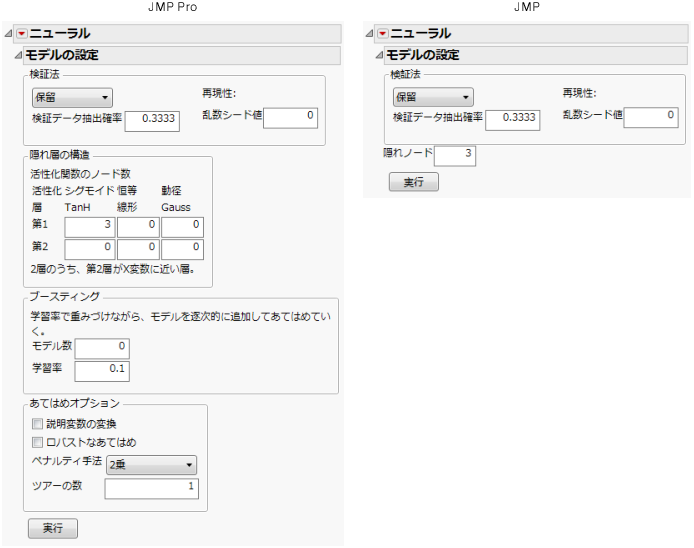Image resolution: width=694 pixels, height=548 pixels.
Task: Click the ツアーの数 field
Action: [152, 489]
